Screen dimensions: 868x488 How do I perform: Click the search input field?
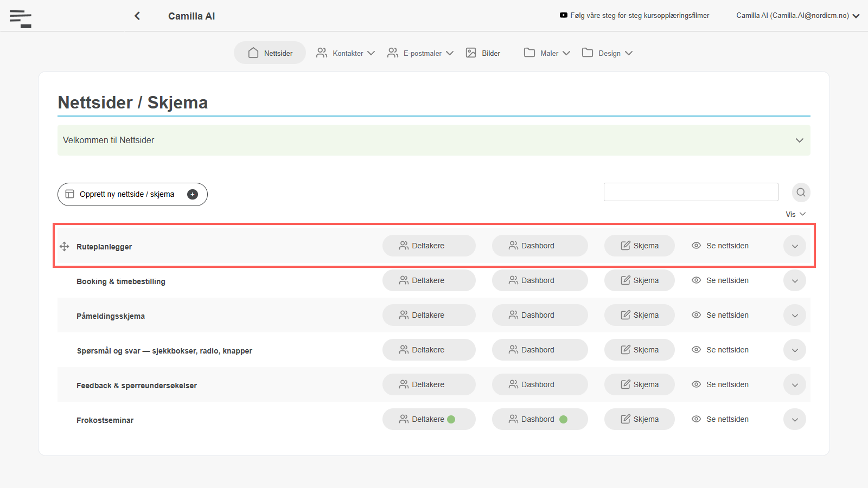[x=691, y=192]
